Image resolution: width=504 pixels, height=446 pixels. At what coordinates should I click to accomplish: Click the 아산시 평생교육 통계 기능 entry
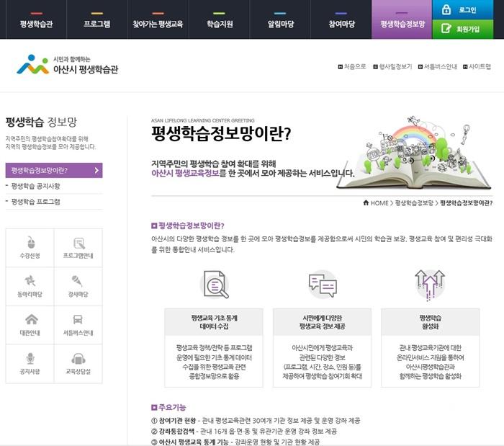click(x=235, y=442)
